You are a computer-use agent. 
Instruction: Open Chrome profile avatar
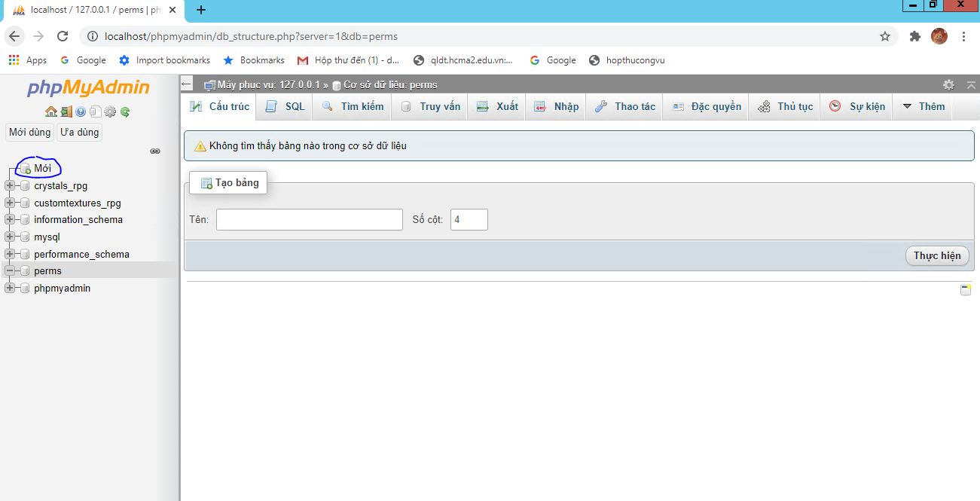click(939, 36)
